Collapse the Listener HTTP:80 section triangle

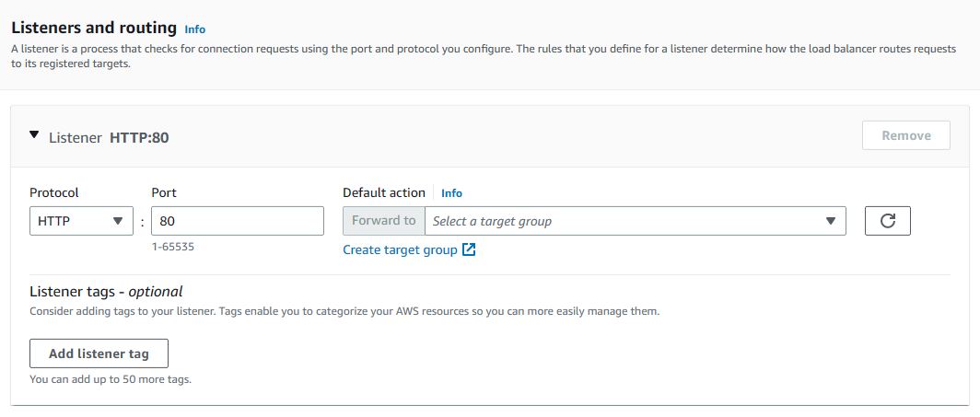pos(34,134)
